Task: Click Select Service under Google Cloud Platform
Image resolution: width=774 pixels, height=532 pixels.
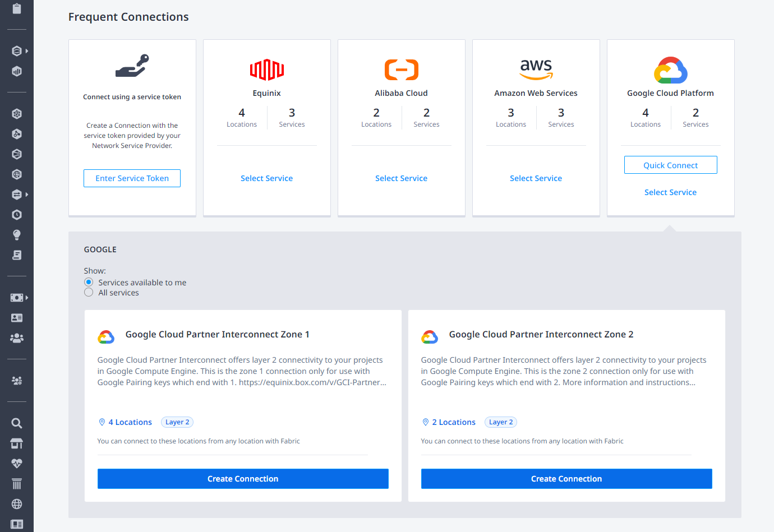Action: tap(671, 192)
